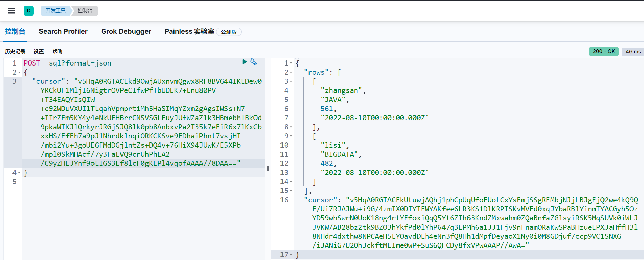644x260 pixels.
Task: Collapse the first row array at line 3
Action: pyautogui.click(x=291, y=81)
